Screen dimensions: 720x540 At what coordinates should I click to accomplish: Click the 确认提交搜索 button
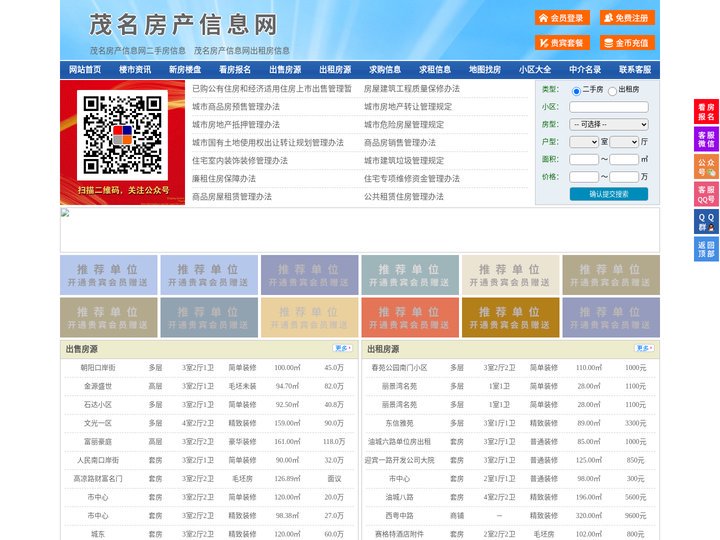click(x=609, y=194)
